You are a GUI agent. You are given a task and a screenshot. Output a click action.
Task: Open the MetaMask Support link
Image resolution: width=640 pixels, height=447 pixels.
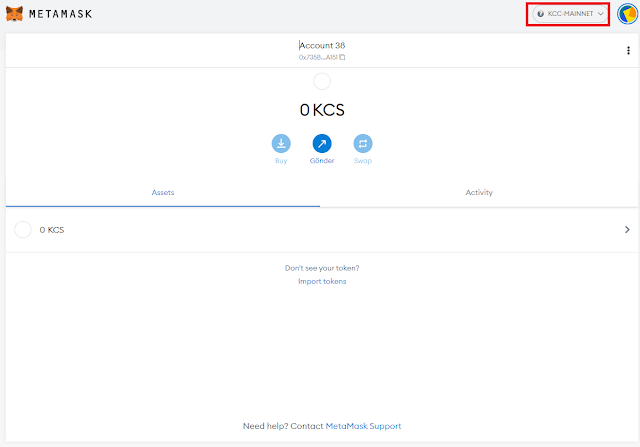pos(363,426)
